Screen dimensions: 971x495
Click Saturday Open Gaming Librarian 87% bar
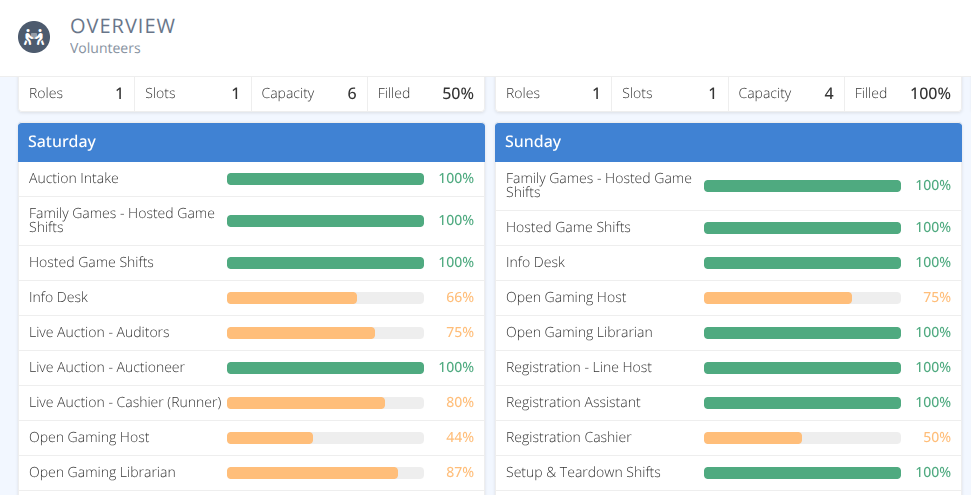[325, 473]
